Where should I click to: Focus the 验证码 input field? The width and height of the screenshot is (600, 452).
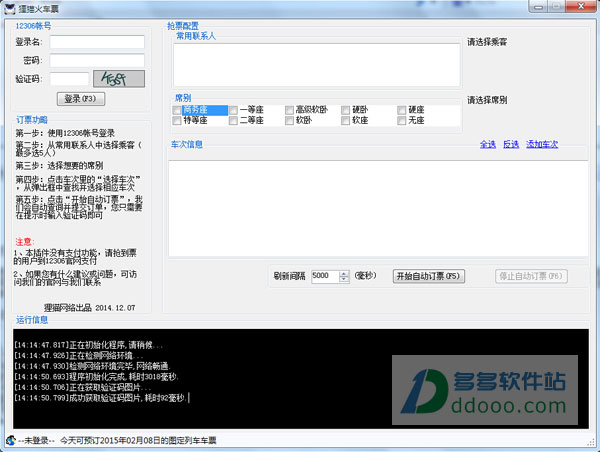point(69,79)
